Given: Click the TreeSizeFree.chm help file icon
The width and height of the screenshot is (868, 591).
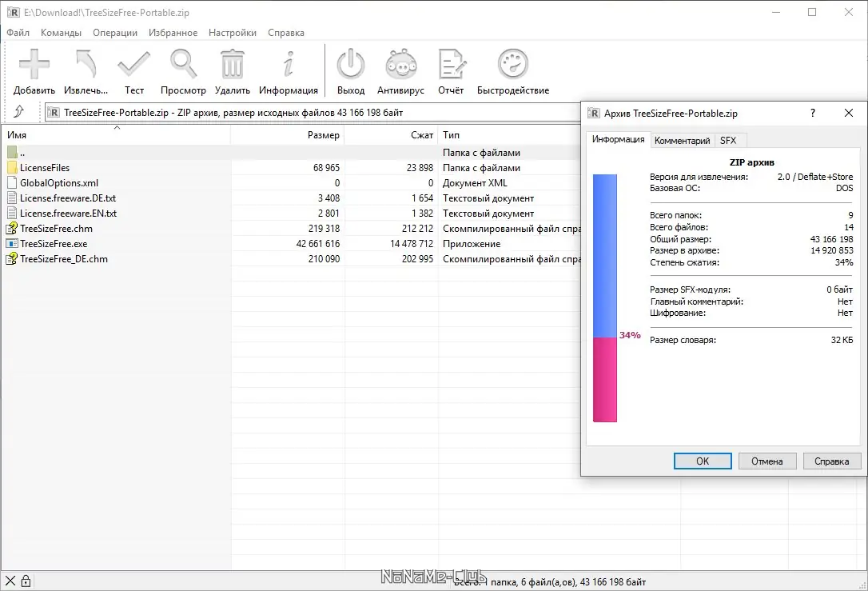Looking at the screenshot, I should pyautogui.click(x=12, y=228).
